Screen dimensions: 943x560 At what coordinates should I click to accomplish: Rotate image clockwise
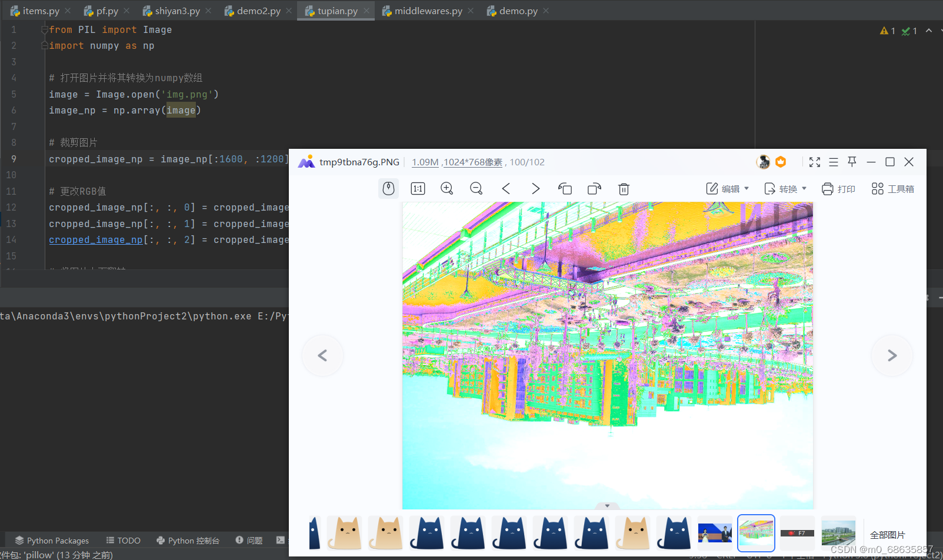coord(594,189)
